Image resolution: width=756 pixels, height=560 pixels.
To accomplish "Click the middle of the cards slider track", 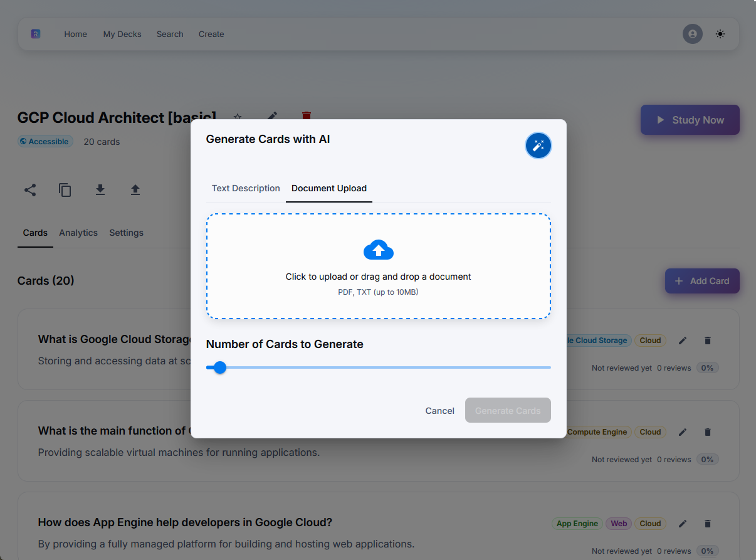I will [379, 367].
